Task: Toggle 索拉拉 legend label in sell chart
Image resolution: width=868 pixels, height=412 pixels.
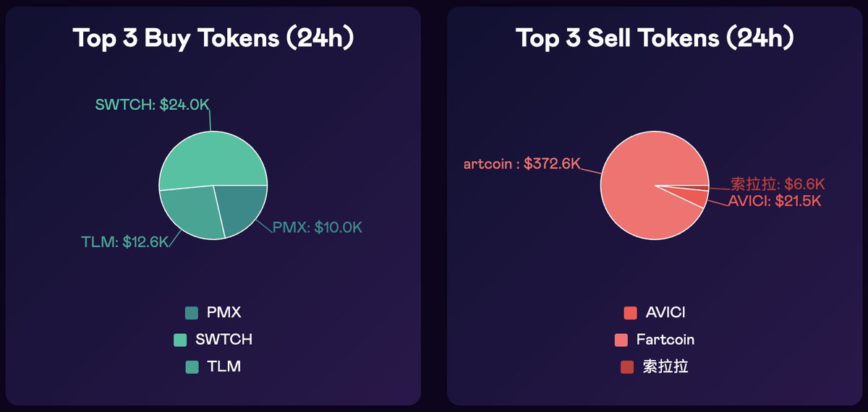Action: (665, 366)
